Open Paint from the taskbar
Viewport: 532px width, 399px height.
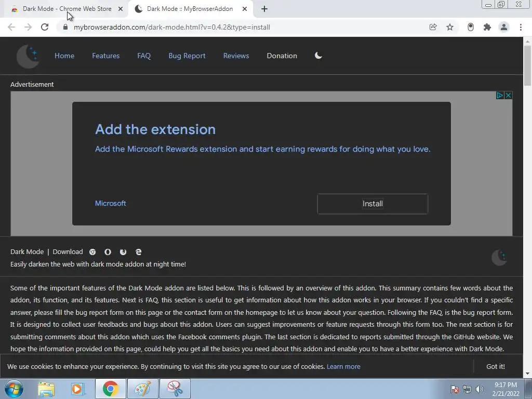coord(143,389)
